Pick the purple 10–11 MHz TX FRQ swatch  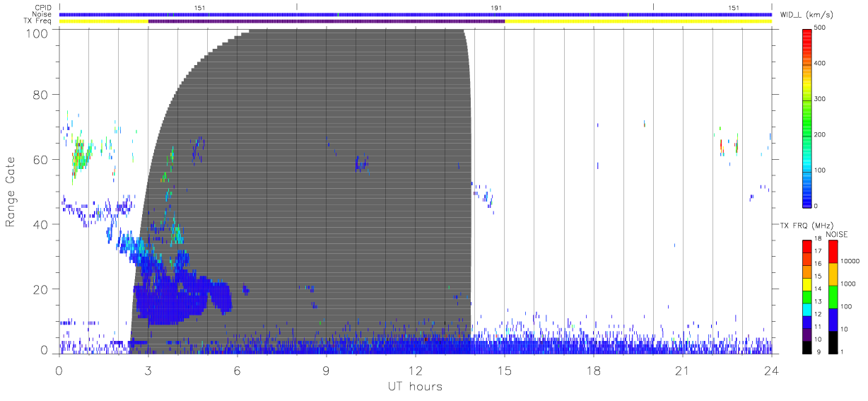[807, 335]
